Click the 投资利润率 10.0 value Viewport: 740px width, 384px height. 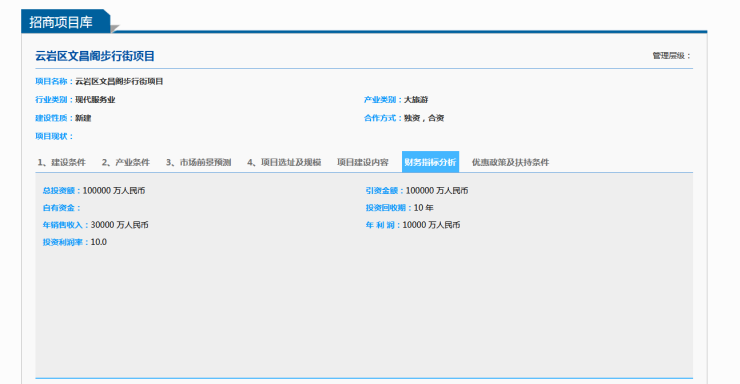[99, 242]
